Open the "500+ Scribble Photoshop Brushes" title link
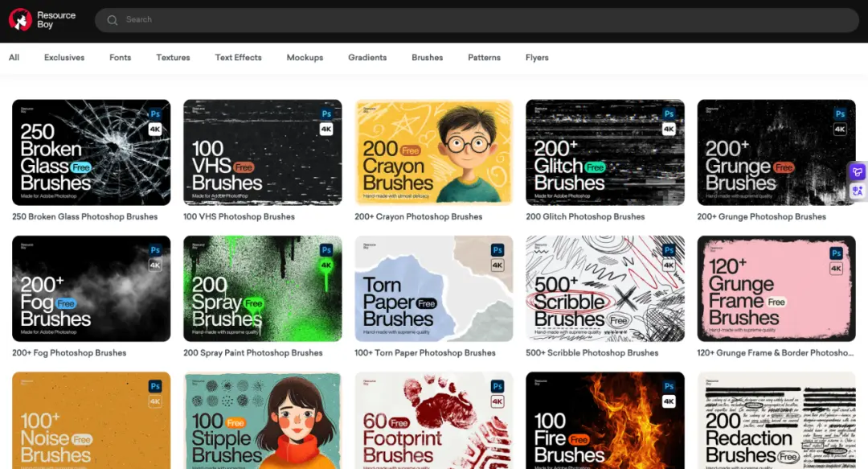 click(x=592, y=352)
